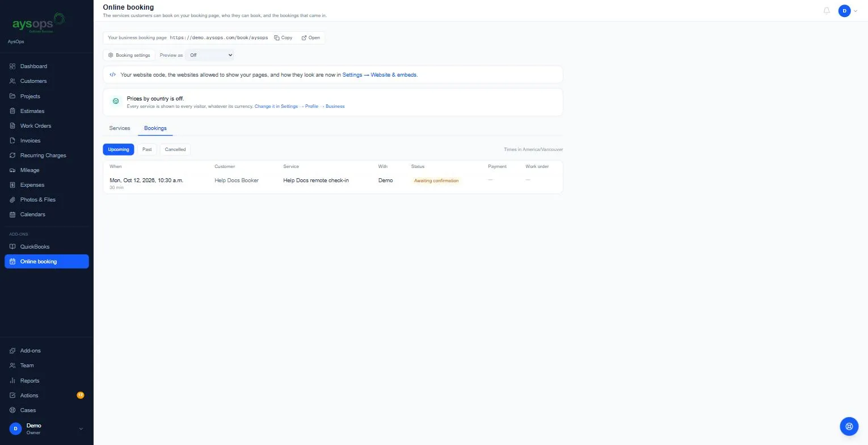
Task: Select the Upcoming bookings filter
Action: (x=119, y=149)
